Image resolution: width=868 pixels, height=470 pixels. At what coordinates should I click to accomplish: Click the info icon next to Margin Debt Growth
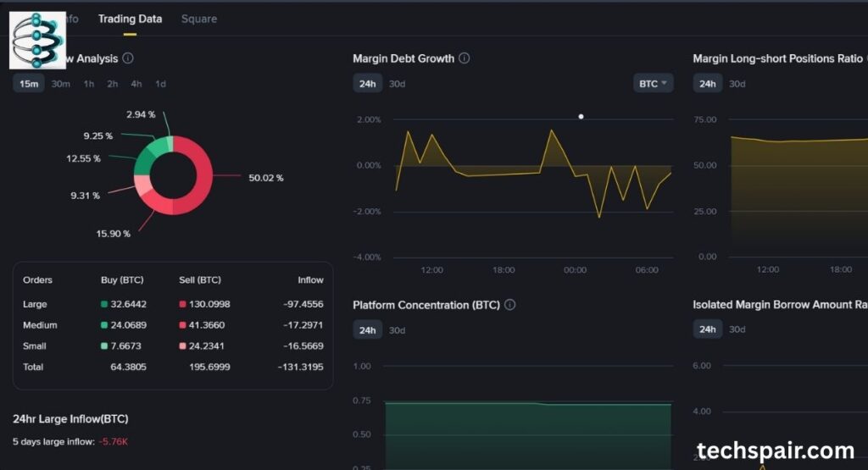(x=465, y=58)
